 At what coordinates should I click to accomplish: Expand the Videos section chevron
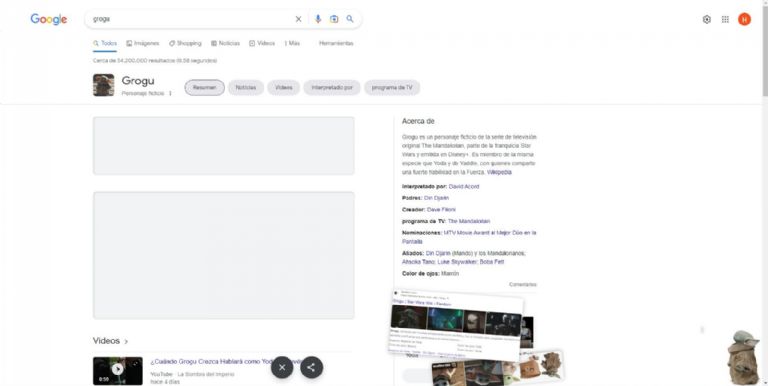click(126, 341)
